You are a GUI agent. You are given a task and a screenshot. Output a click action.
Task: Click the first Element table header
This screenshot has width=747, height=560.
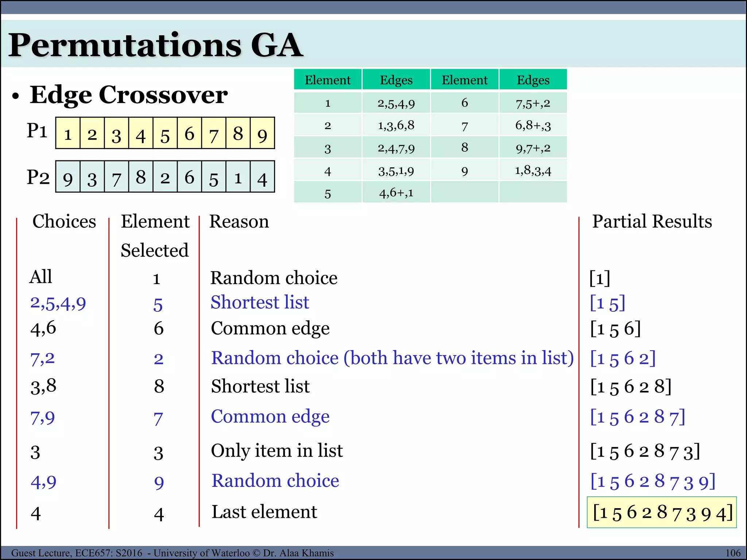point(328,80)
